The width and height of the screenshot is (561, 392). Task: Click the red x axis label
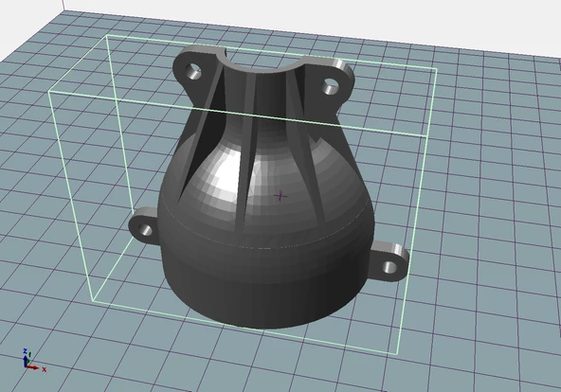click(x=44, y=369)
